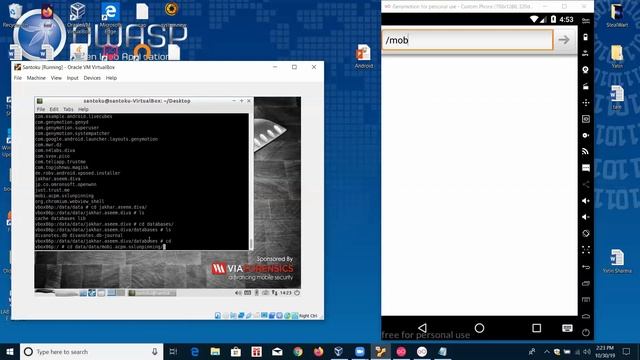Open Google Chrome from the taskbar
The height and width of the screenshot is (360, 640).
point(298,351)
